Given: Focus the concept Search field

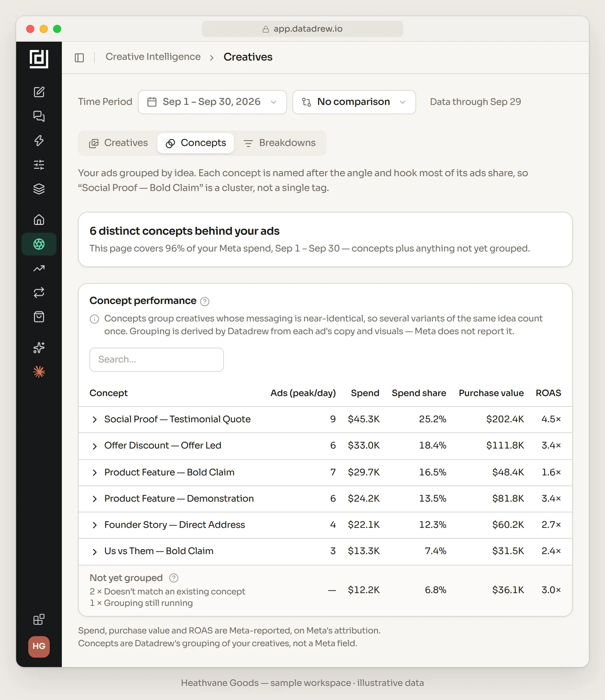Looking at the screenshot, I should point(156,359).
